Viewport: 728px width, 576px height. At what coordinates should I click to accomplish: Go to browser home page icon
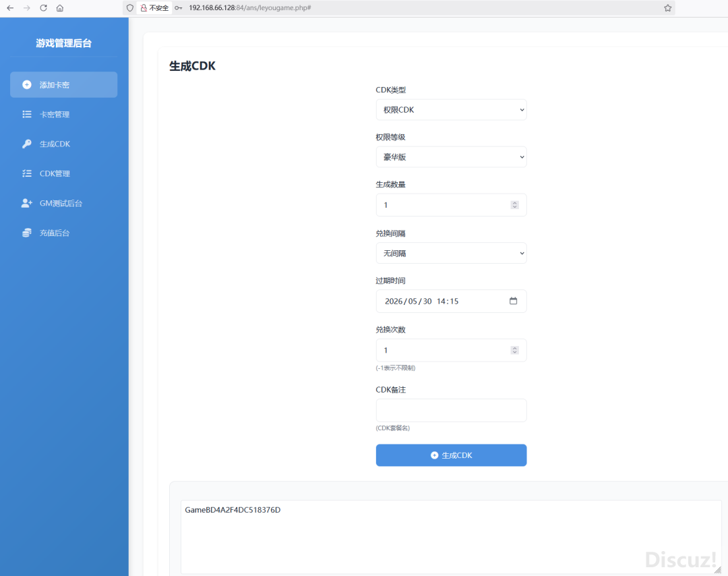[x=60, y=8]
